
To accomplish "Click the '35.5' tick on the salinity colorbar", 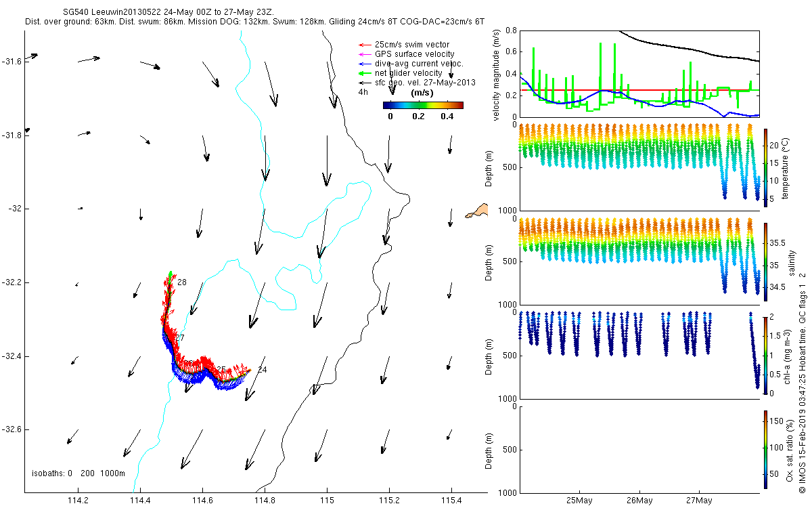I will (x=777, y=242).
